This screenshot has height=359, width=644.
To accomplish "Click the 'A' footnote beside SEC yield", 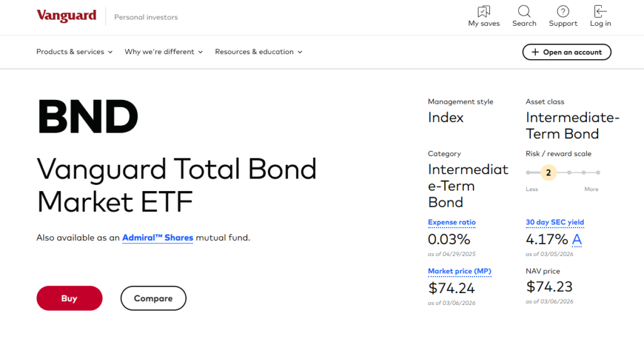I will click(577, 240).
